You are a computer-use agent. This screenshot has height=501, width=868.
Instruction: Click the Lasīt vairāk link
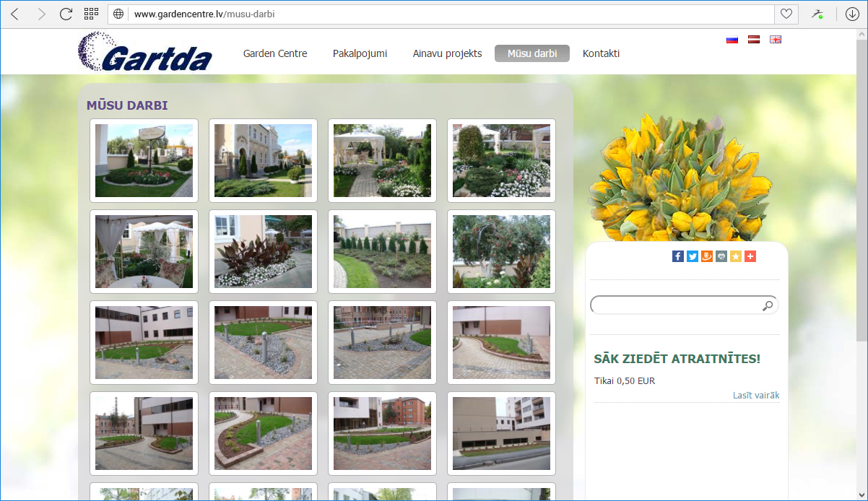point(756,396)
